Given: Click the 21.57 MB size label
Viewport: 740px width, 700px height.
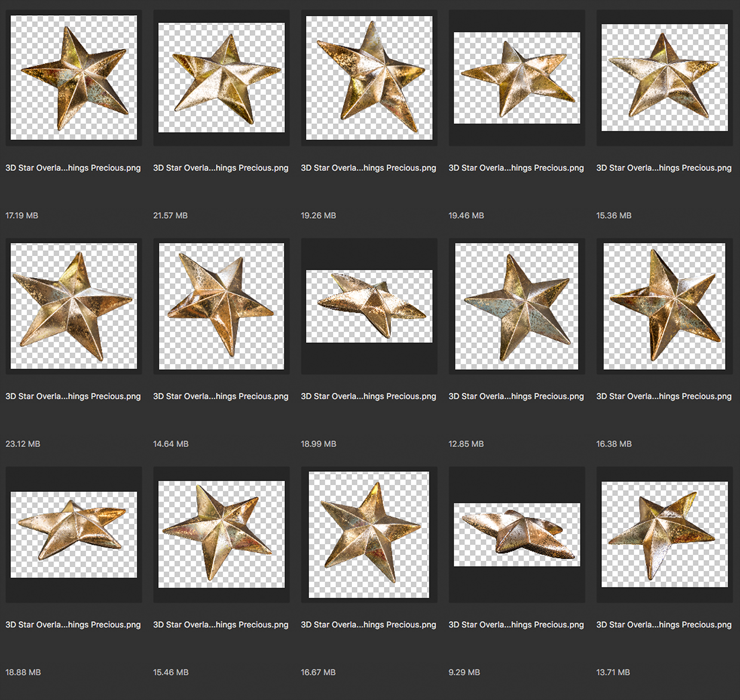Looking at the screenshot, I should [171, 215].
